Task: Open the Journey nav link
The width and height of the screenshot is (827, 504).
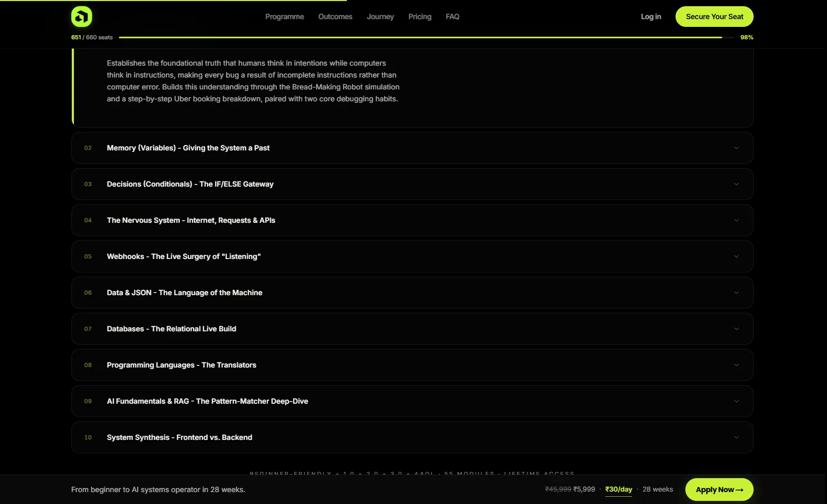Action: [380, 17]
